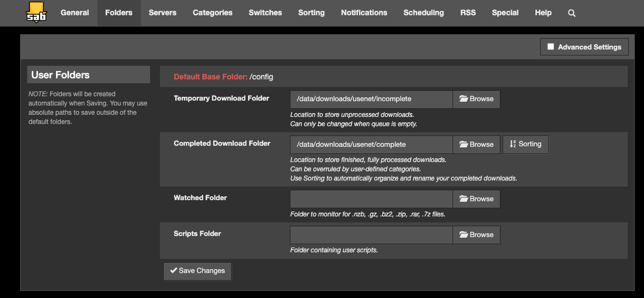Click the Watched Folder input field
The height and width of the screenshot is (298, 644).
(x=371, y=199)
